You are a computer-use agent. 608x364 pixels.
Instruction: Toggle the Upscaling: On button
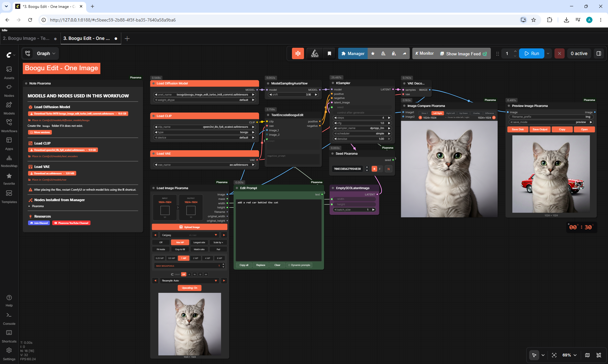click(189, 288)
